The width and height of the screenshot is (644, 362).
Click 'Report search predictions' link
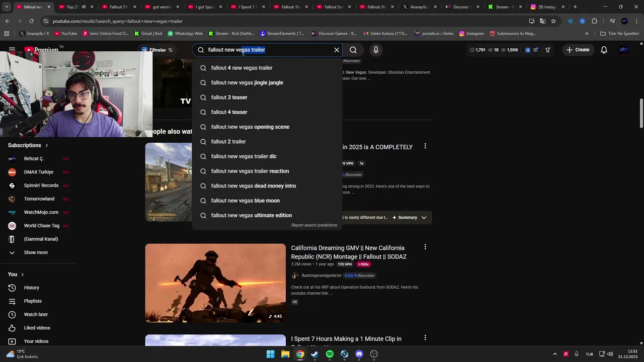point(314,225)
